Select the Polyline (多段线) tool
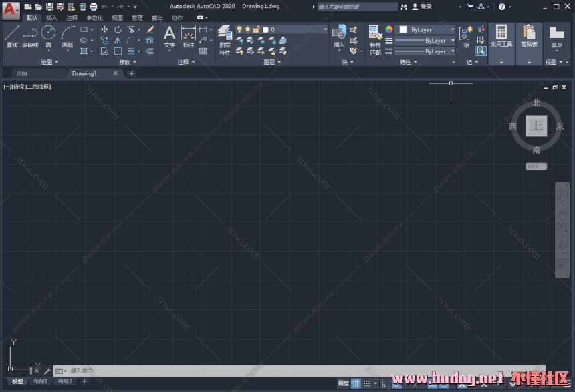The width and height of the screenshot is (575, 392). pos(31,36)
